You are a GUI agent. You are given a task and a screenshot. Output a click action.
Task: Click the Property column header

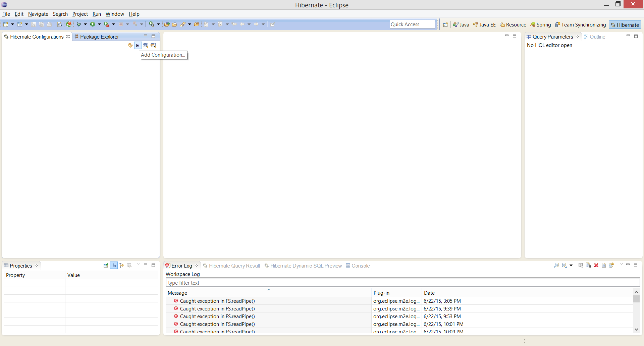(x=34, y=275)
